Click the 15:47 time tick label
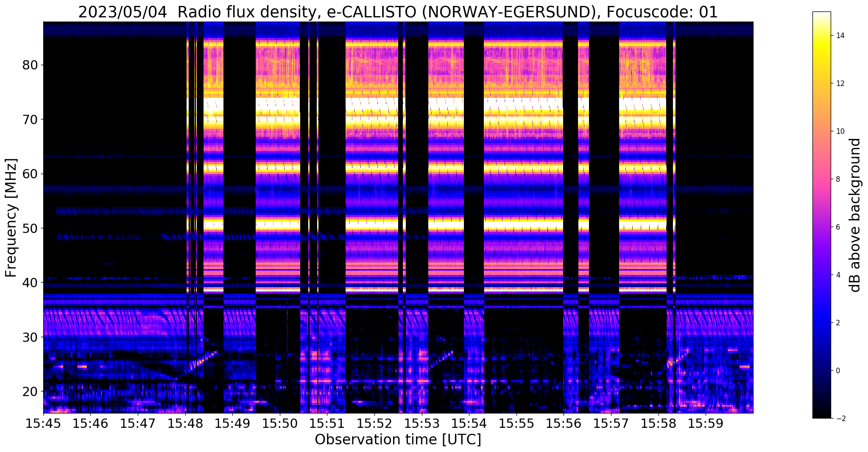Image resolution: width=868 pixels, height=452 pixels. click(x=138, y=423)
